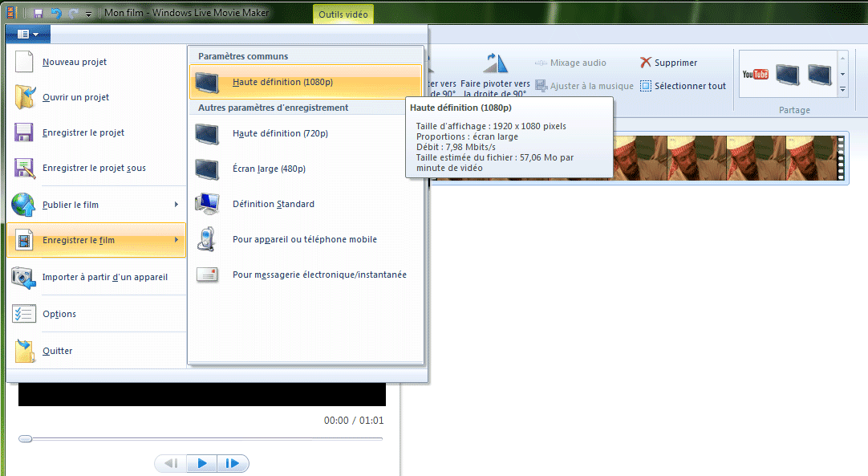
Task: Select Enregistrer le projet sous
Action: pos(97,168)
